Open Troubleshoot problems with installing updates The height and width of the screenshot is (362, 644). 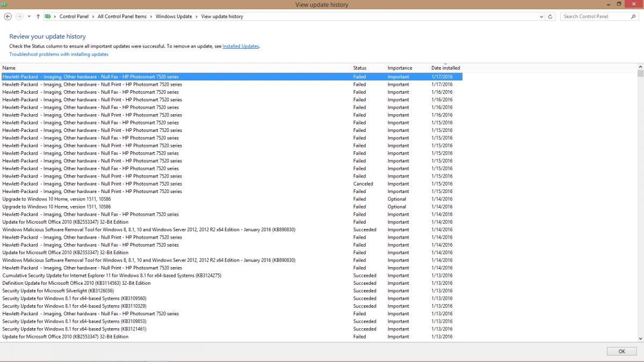tap(58, 54)
